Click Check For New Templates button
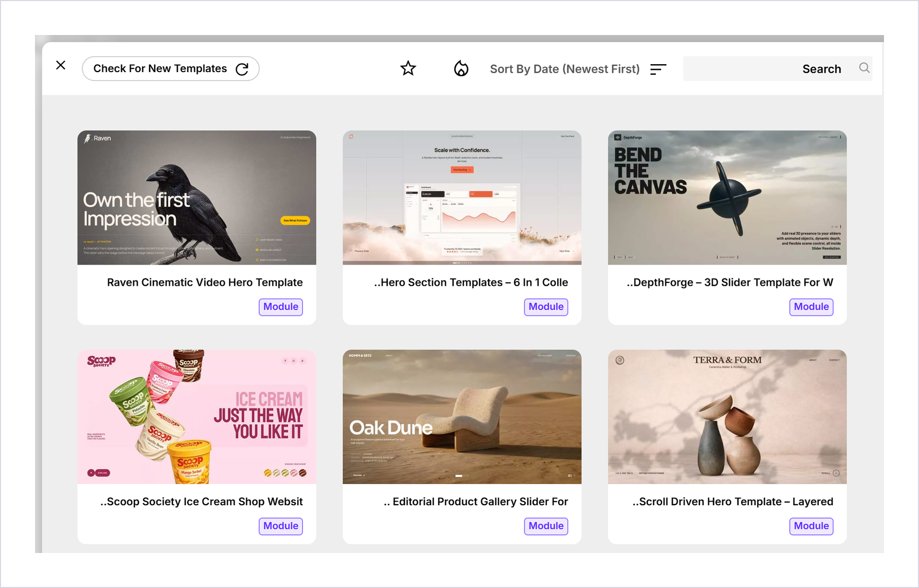The image size is (919, 588). [171, 68]
